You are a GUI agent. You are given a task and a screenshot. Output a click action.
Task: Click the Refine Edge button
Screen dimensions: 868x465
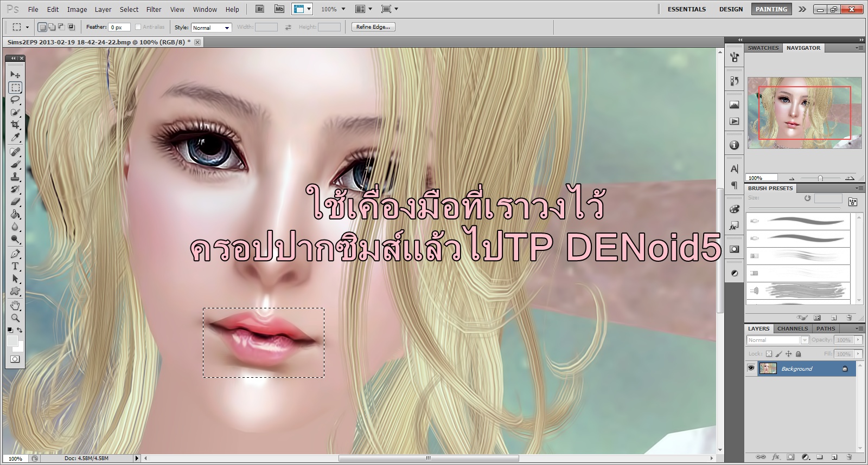[373, 27]
